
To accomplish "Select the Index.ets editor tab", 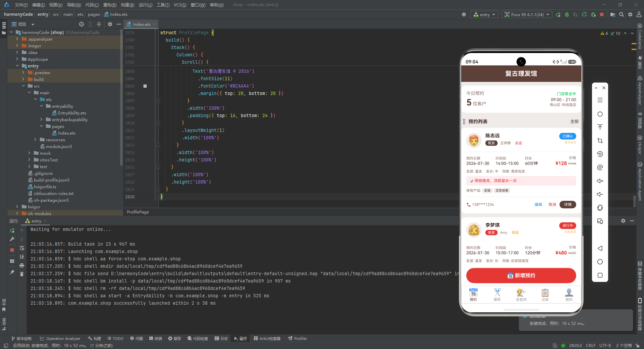I will pyautogui.click(x=141, y=24).
